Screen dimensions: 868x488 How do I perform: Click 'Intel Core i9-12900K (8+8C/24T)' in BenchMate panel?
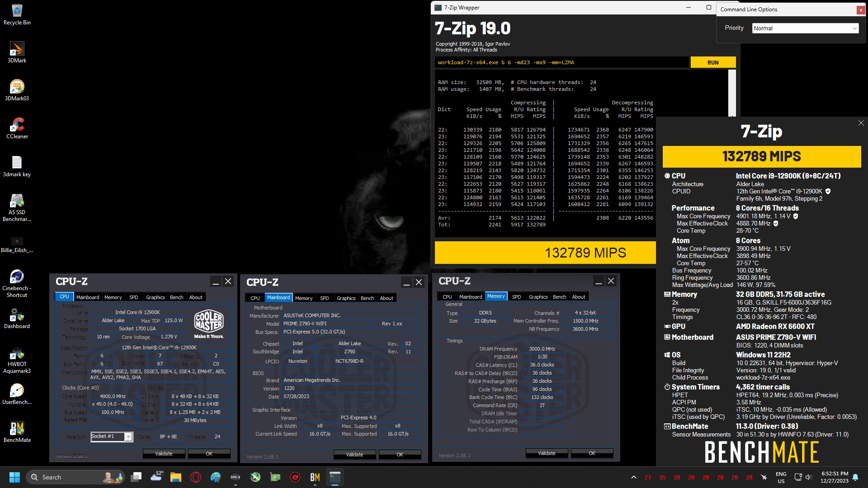click(788, 176)
